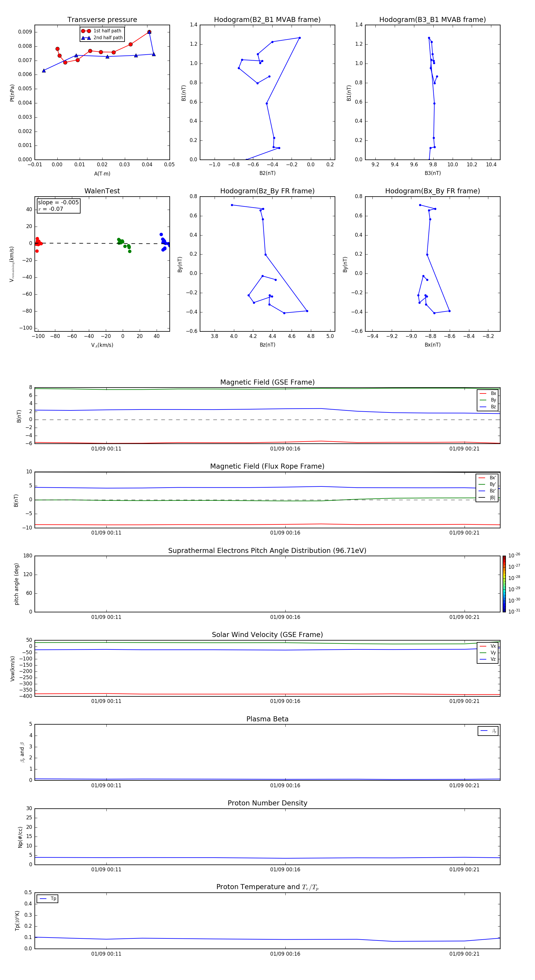535x980 pixels.
Task: Click the 'VA(km/s)' x-axis label
Action: [x=102, y=345]
